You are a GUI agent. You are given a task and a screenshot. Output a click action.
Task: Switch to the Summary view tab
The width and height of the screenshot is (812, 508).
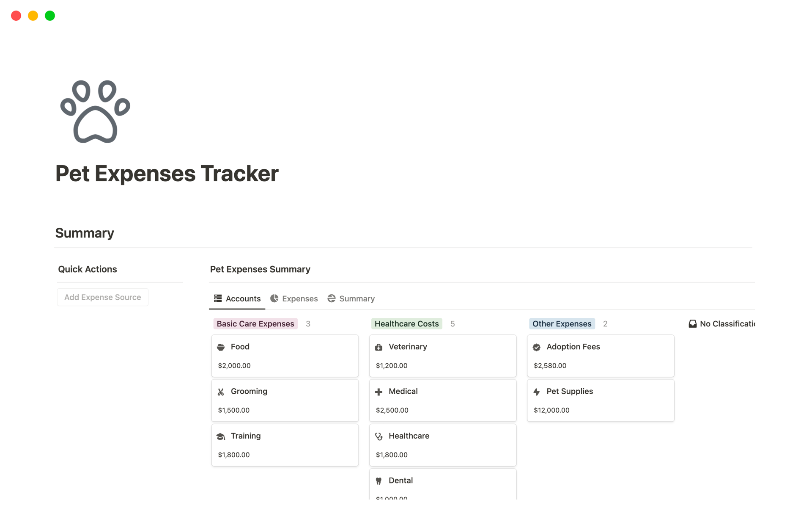pyautogui.click(x=351, y=298)
